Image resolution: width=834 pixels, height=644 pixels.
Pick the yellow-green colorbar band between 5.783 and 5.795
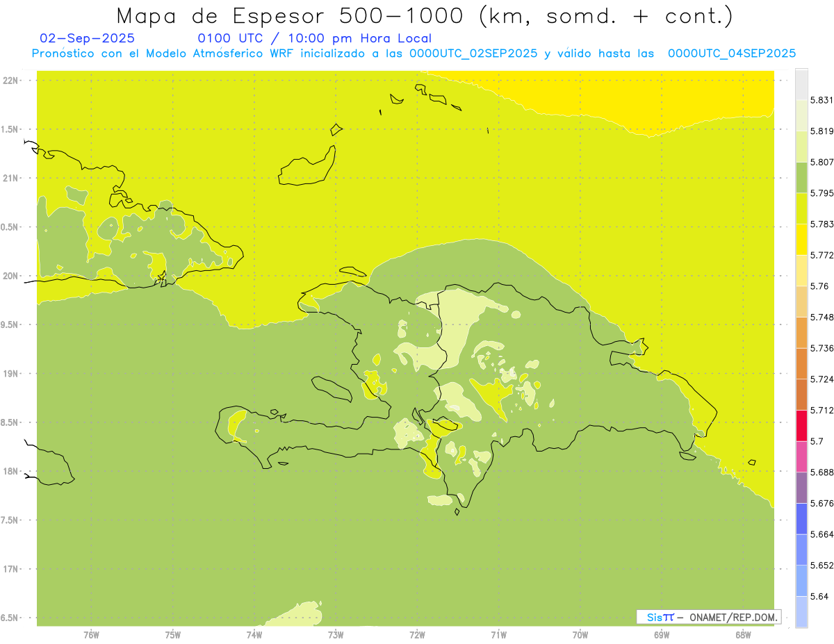(x=801, y=208)
